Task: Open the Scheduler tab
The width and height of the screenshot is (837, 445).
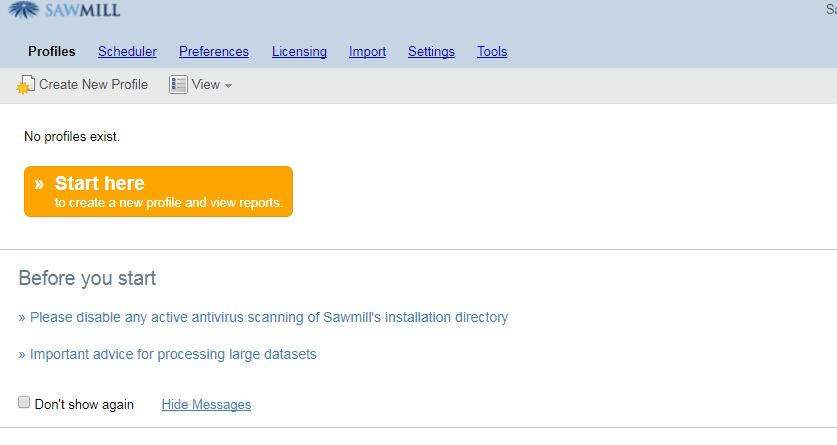Action: coord(127,51)
